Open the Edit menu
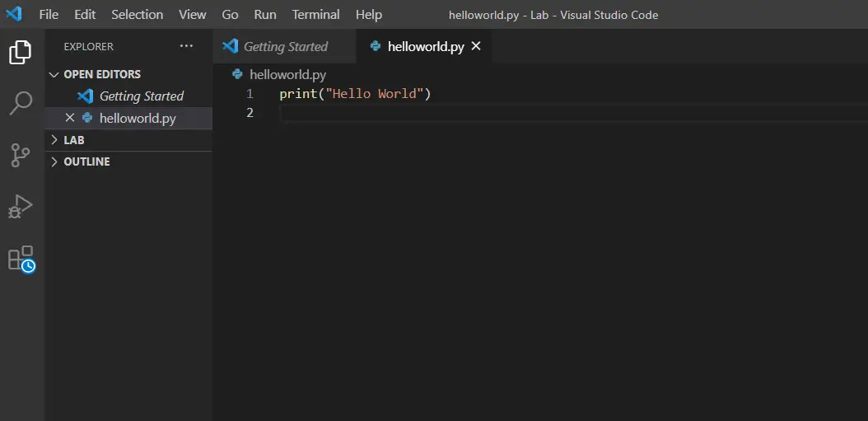 click(86, 14)
